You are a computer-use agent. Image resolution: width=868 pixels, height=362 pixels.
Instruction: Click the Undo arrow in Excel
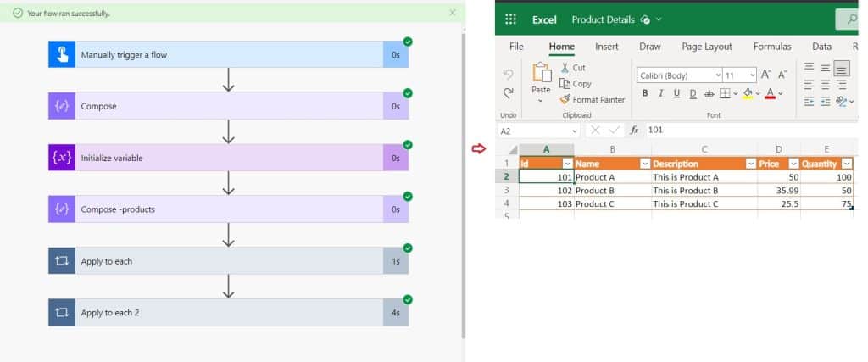pos(508,74)
